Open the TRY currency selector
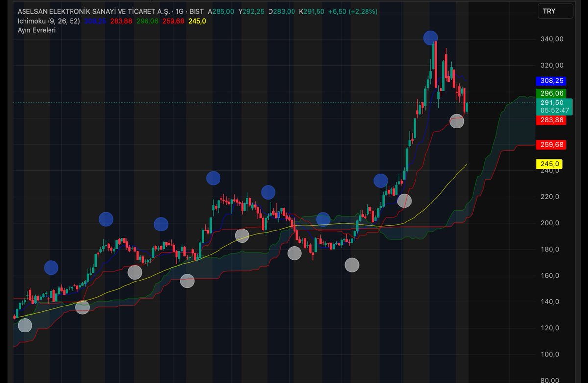 [x=555, y=11]
